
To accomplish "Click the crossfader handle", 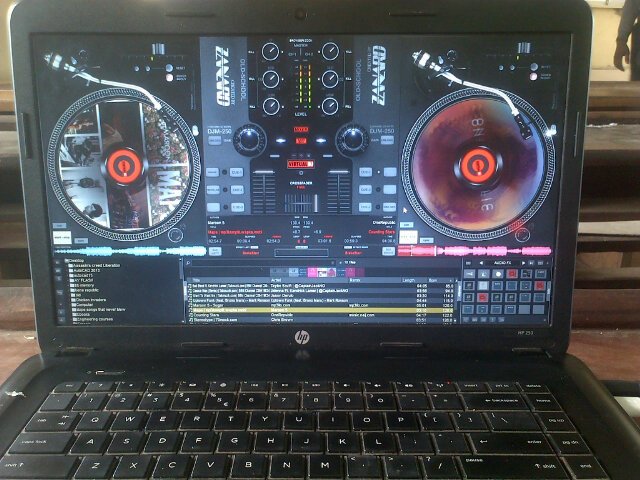I will pyautogui.click(x=316, y=203).
